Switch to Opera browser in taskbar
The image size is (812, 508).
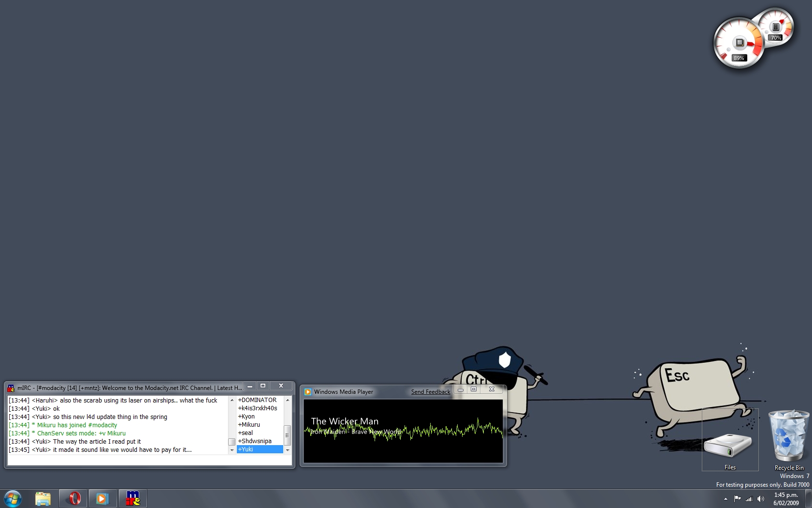[73, 498]
